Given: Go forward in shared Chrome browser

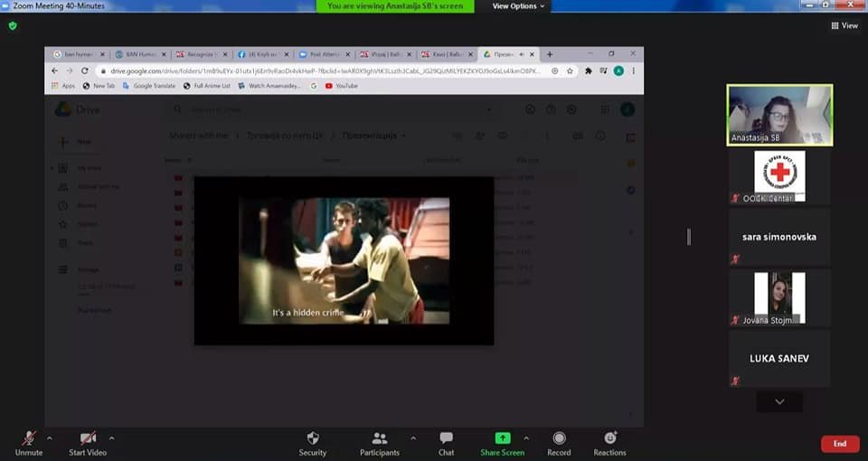Looking at the screenshot, I should 70,71.
